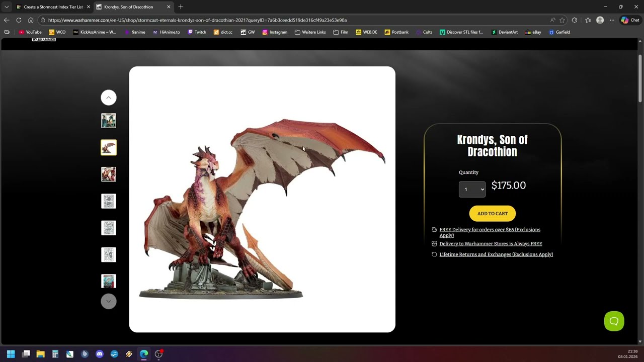644x362 pixels.
Task: Open Lifetime Returns and Exchanges link
Action: (496, 254)
